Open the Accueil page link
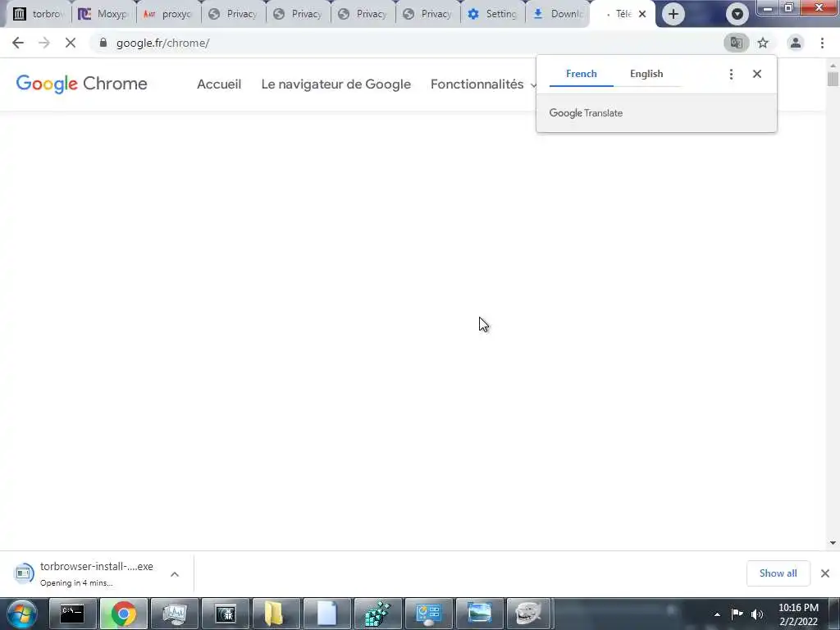Screen dimensions: 840x630 [219, 84]
